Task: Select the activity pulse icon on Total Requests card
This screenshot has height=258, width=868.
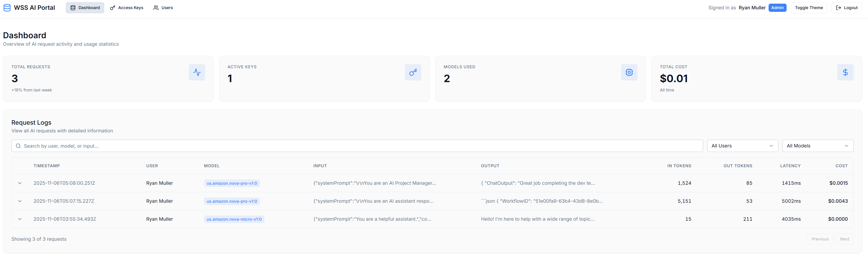Action: point(197,72)
